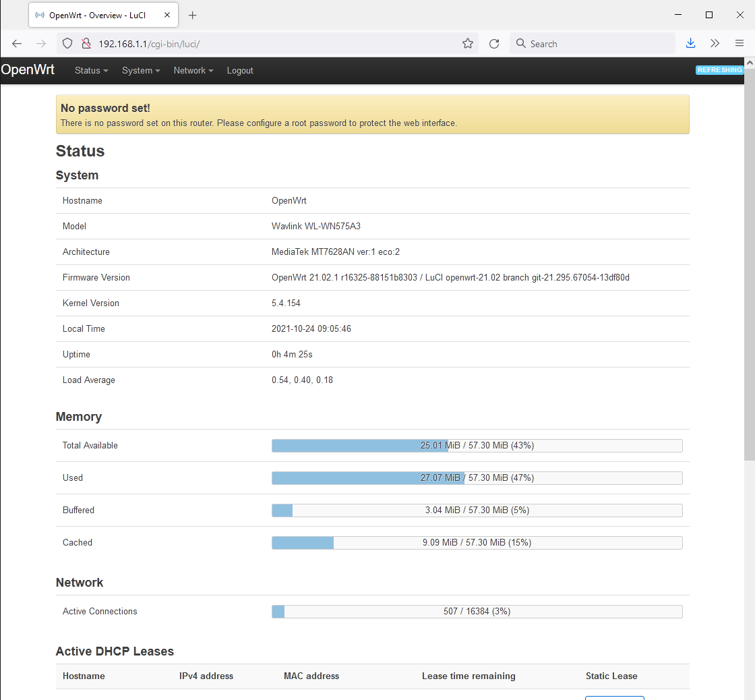This screenshot has height=700, width=755.
Task: Click the architecture value 'MediaTek MT7628AN ver:1 eco:2'
Action: (336, 252)
